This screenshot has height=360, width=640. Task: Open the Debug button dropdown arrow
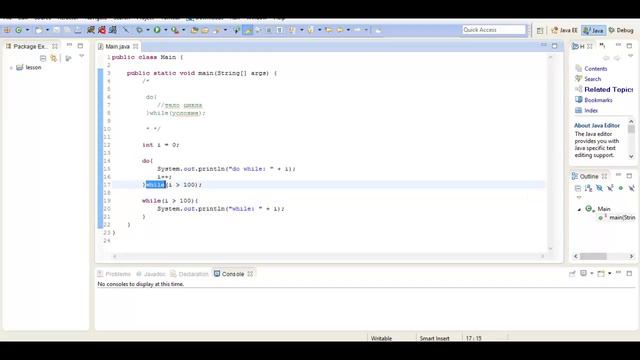148,30
